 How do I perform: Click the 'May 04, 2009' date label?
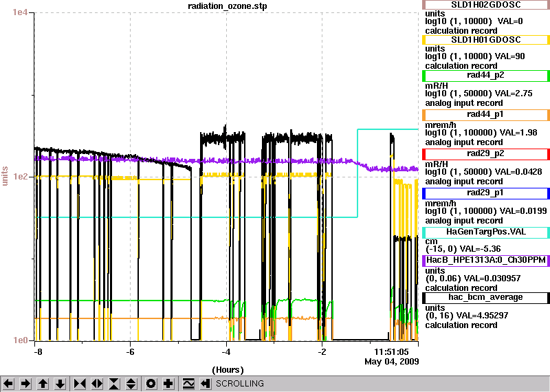392,362
